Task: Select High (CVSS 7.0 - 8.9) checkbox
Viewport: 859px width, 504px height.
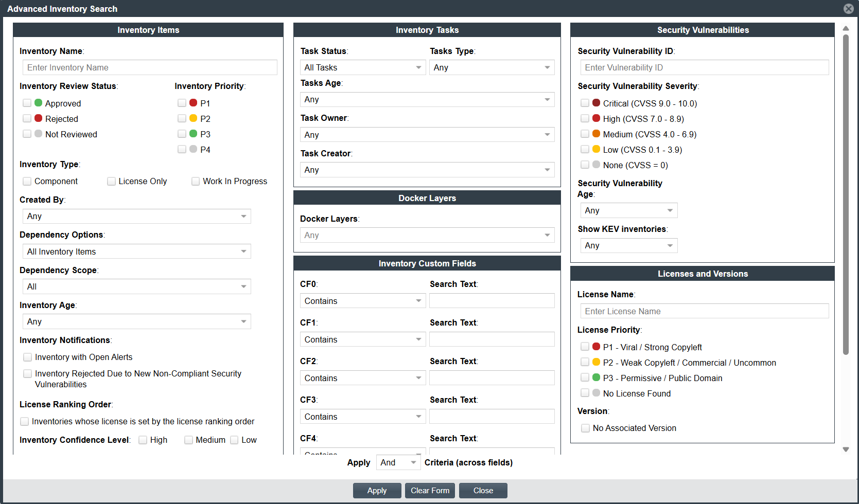Action: [585, 118]
